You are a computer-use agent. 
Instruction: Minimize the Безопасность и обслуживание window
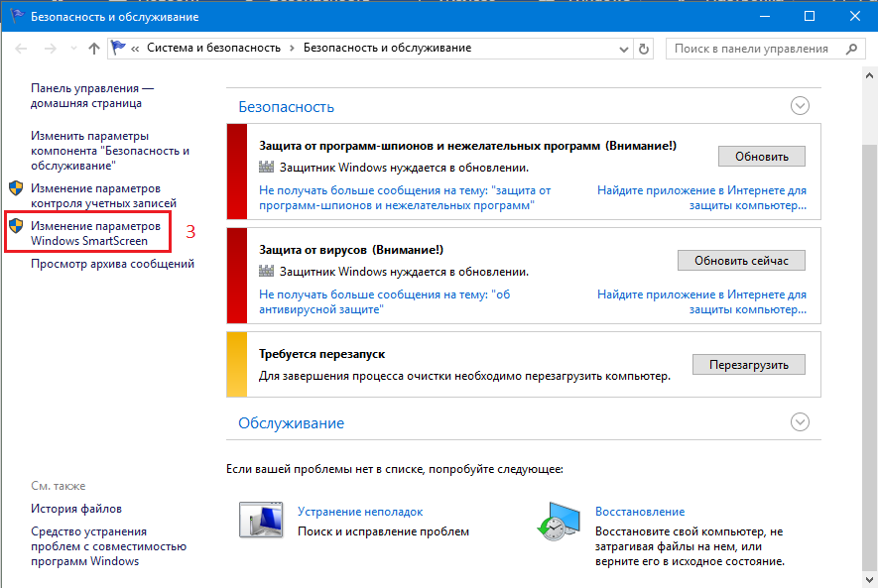tap(765, 16)
